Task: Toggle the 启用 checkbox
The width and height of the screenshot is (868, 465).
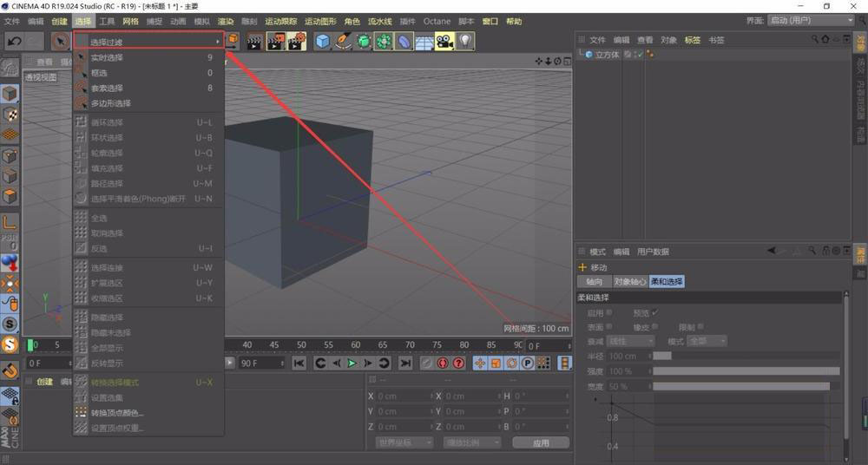Action: tap(609, 313)
